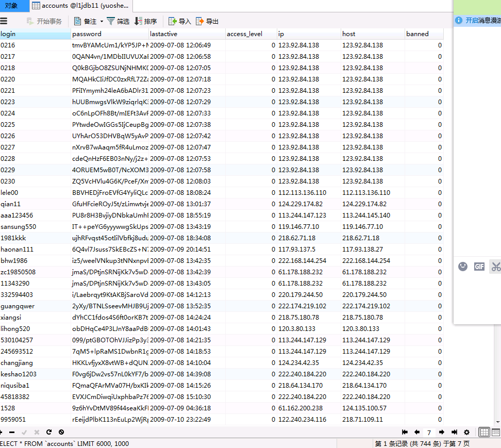This screenshot has height=448, width=501.
Task: Click the refresh icon in bottom bar
Action: tap(49, 432)
